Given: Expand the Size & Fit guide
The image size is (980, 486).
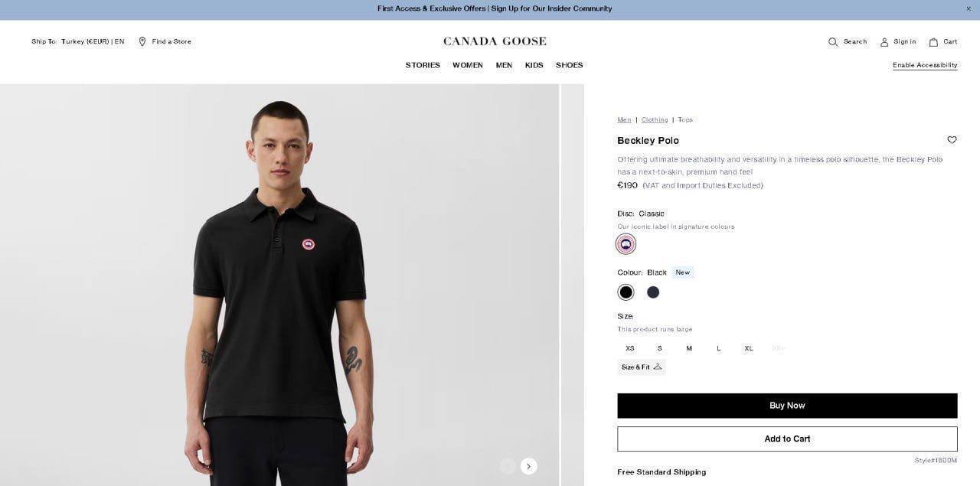Looking at the screenshot, I should pyautogui.click(x=642, y=367).
